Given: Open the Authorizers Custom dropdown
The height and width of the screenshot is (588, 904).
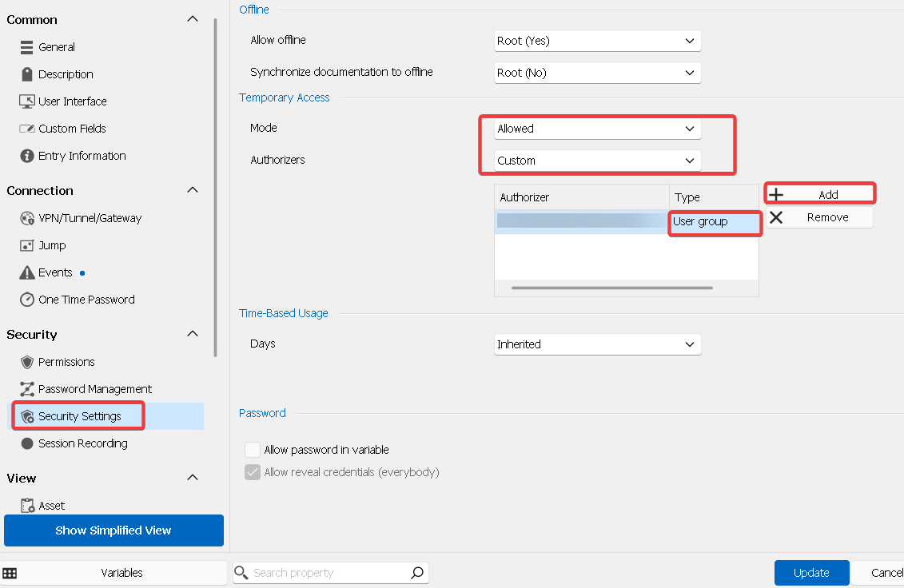Looking at the screenshot, I should (597, 161).
